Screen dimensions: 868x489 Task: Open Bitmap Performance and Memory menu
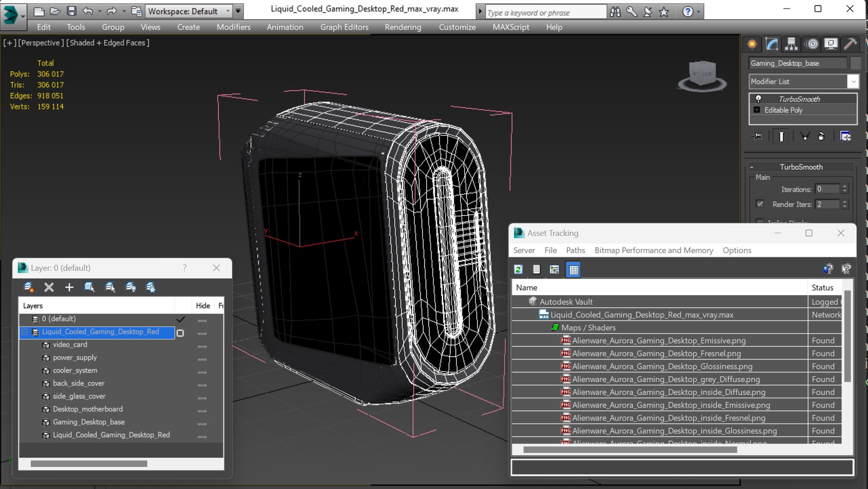click(x=654, y=250)
